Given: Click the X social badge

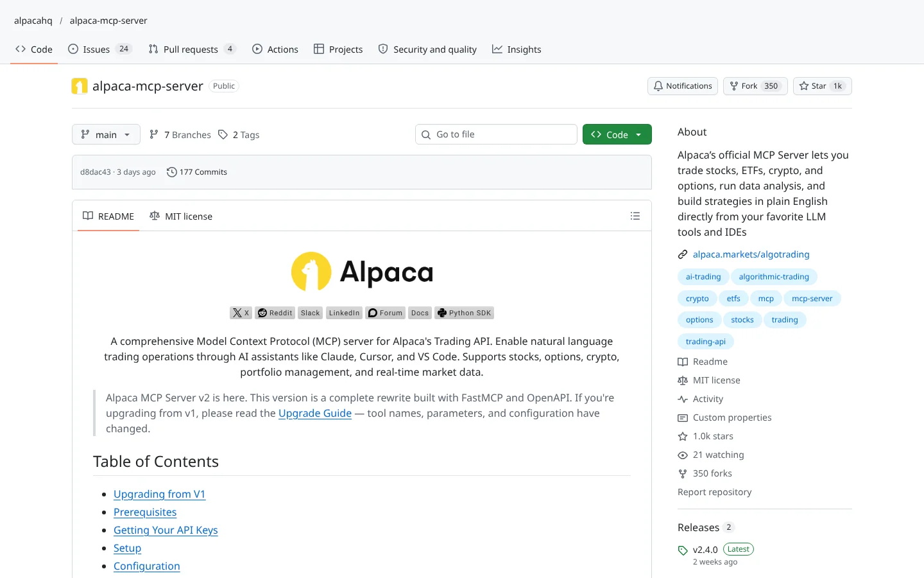Looking at the screenshot, I should tap(241, 313).
